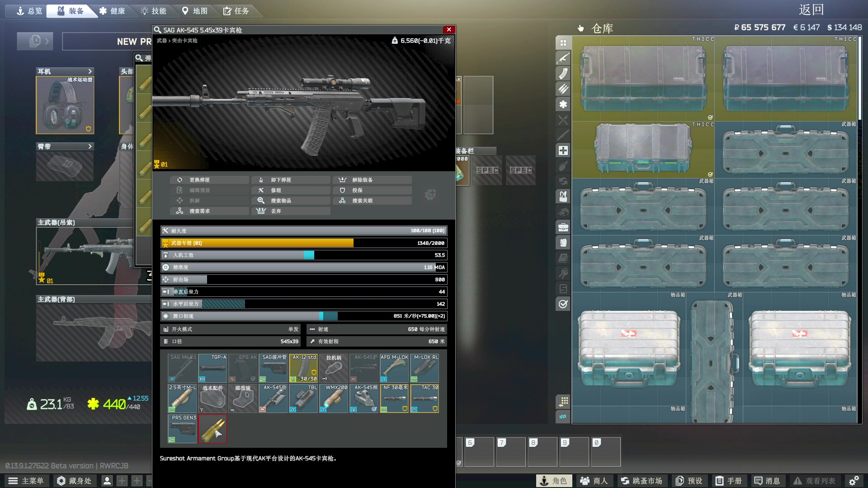
Task: Click the chambered round ammo slot
Action: [x=212, y=428]
